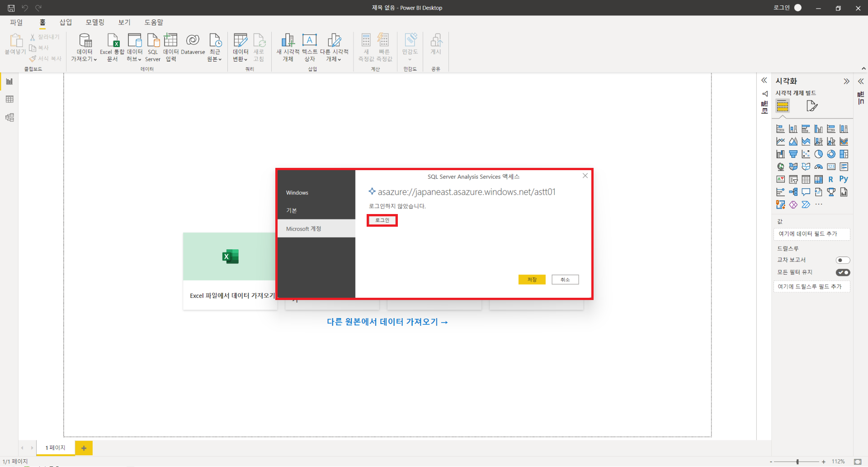Open the Get Data dropdown arrow
Image resolution: width=868 pixels, height=467 pixels.
point(95,59)
